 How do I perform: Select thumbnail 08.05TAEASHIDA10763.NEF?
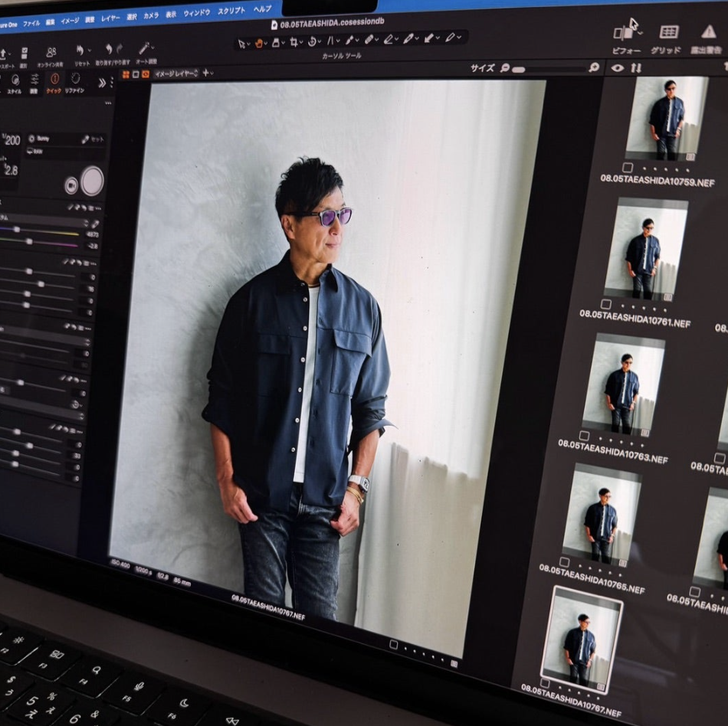(x=624, y=386)
